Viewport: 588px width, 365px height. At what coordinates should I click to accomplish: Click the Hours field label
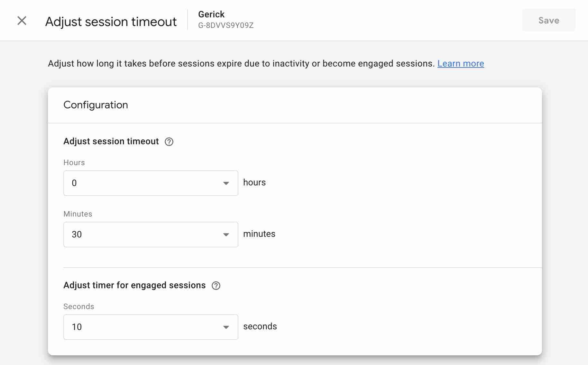pyautogui.click(x=74, y=163)
